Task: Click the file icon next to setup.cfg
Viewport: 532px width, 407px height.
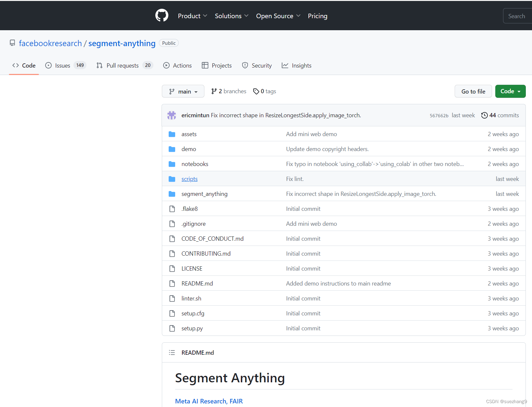Action: [172, 313]
